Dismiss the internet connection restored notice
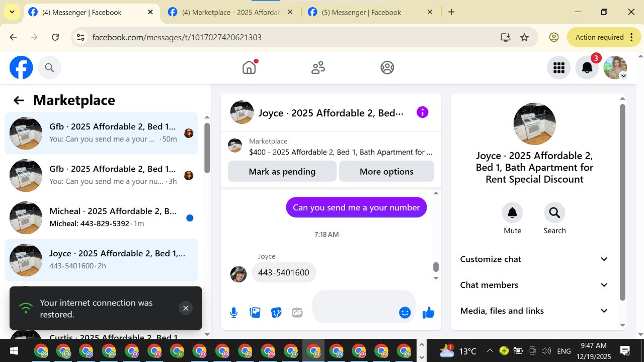 click(186, 308)
